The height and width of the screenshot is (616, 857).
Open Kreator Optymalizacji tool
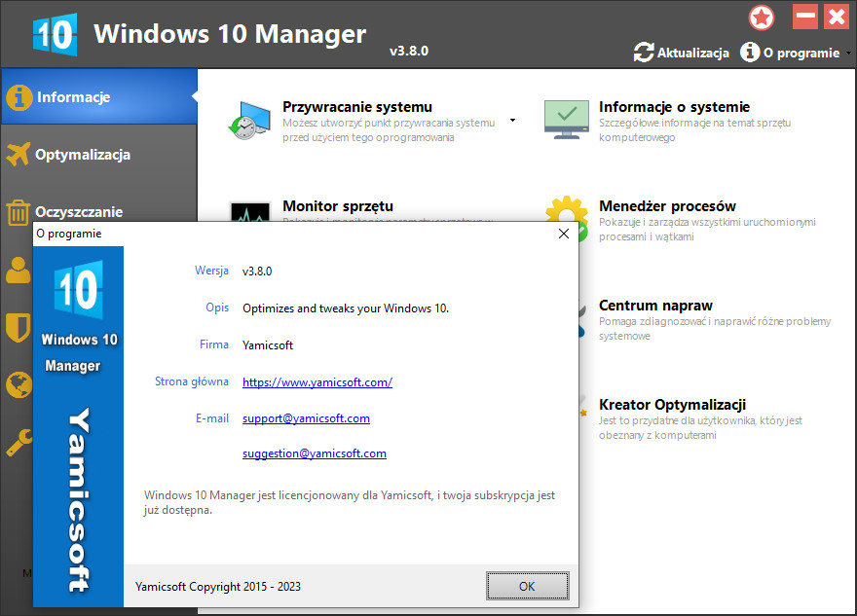coord(672,405)
